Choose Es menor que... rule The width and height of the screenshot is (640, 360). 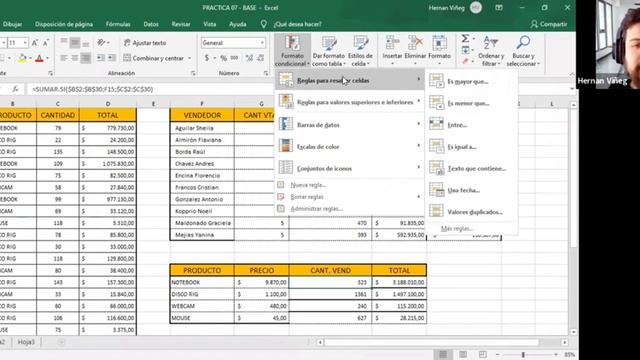point(471,103)
